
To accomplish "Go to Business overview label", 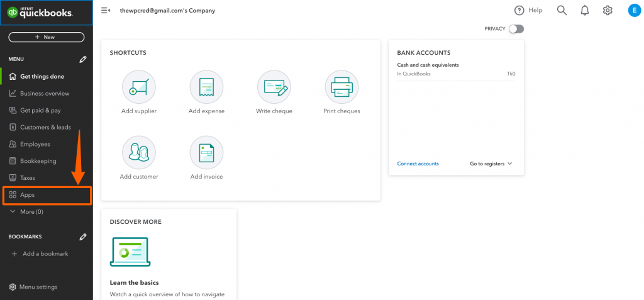I will point(45,93).
